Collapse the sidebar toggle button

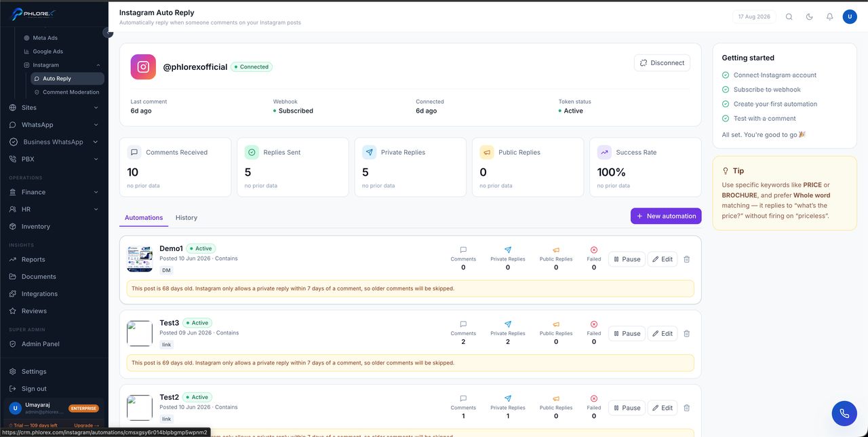pos(107,33)
